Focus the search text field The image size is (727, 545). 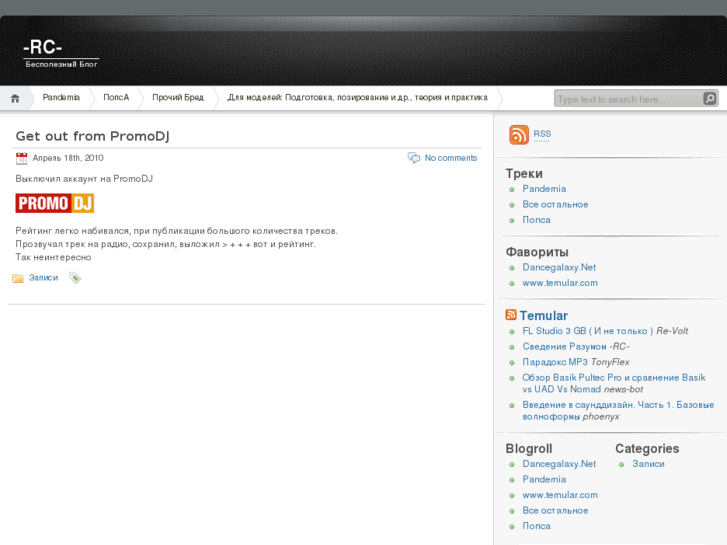629,99
